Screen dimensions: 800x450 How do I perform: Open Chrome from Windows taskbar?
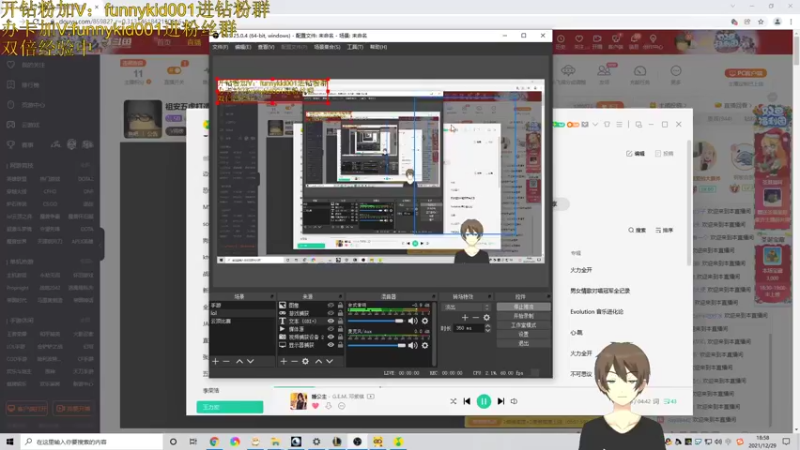214,441
